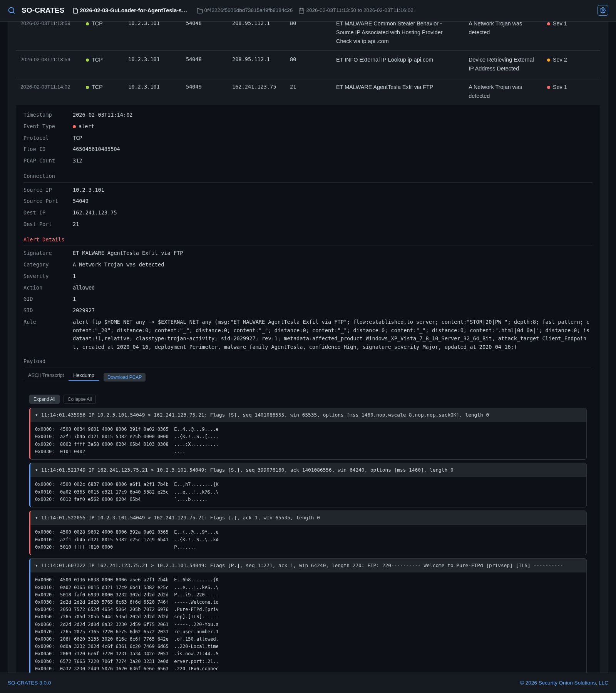
Task: Click the Flow ID value 465045610485504
Action: coord(96,149)
